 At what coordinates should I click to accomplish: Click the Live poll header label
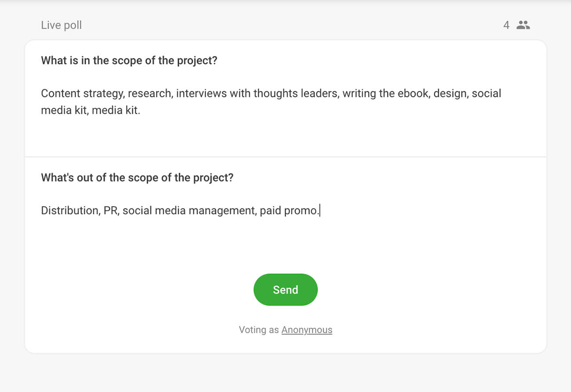(x=61, y=25)
